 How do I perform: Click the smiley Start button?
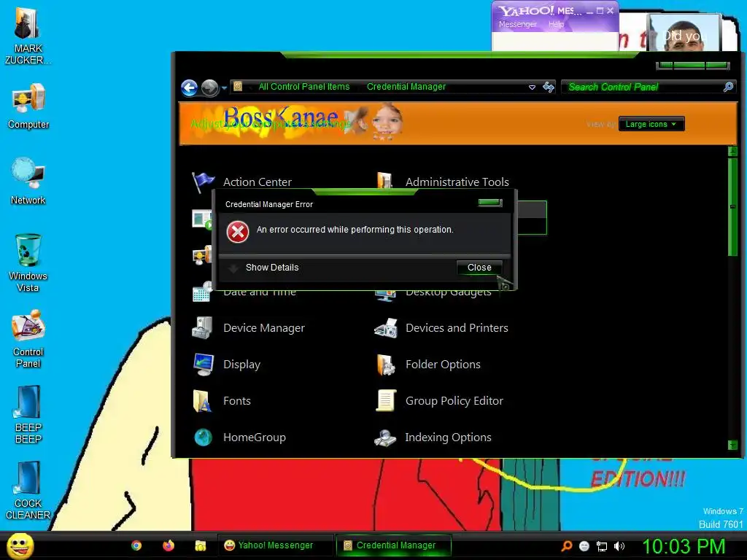[20, 545]
